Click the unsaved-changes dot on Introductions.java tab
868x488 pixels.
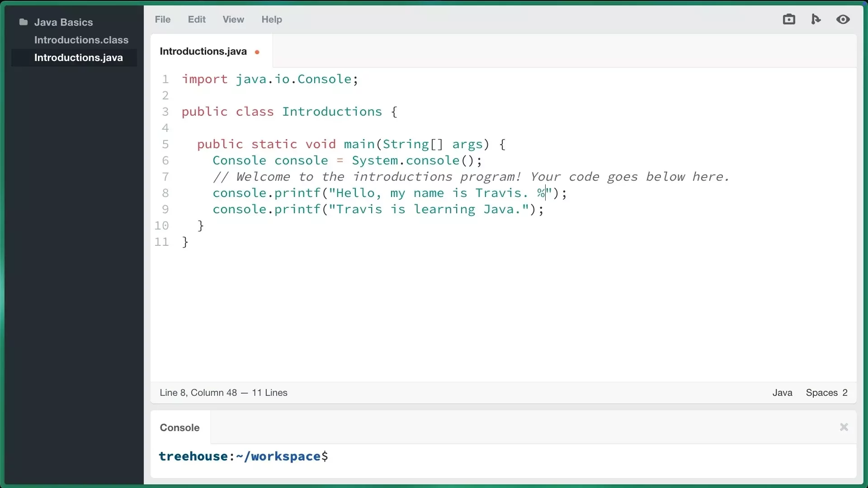[257, 52]
